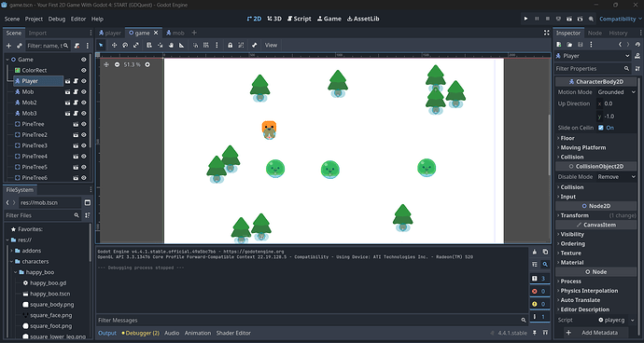Toggle error messages filter showing 0

(539, 292)
